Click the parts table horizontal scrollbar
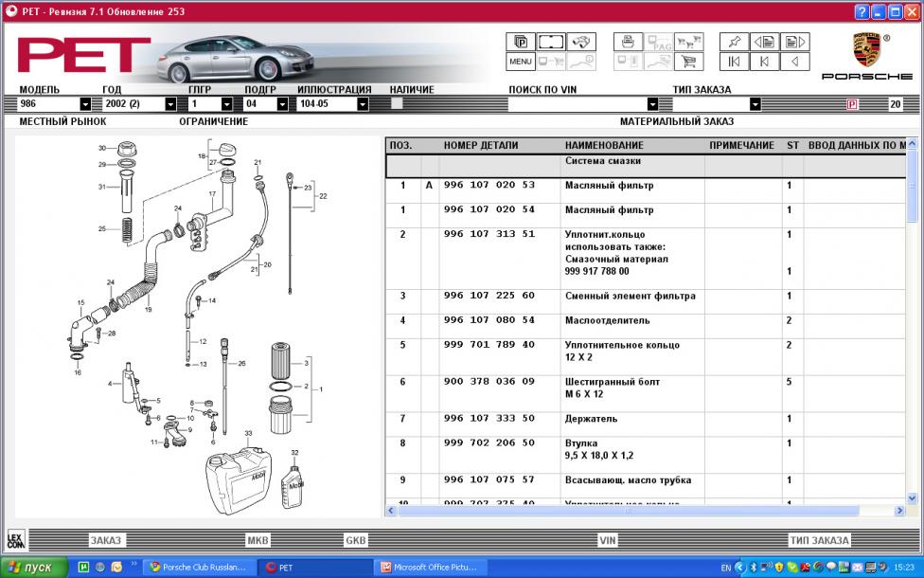Screen dimensions: 924x578 coord(646,511)
